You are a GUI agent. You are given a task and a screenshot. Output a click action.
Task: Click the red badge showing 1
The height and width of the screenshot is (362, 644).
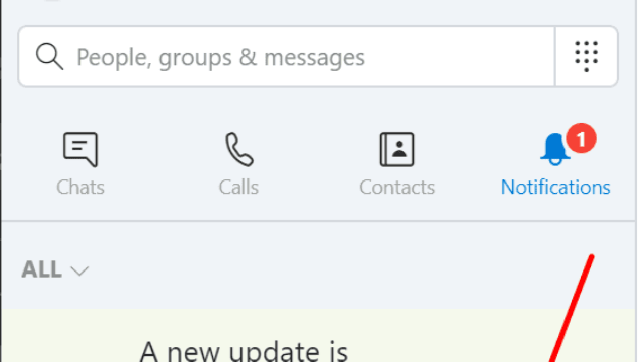click(581, 139)
